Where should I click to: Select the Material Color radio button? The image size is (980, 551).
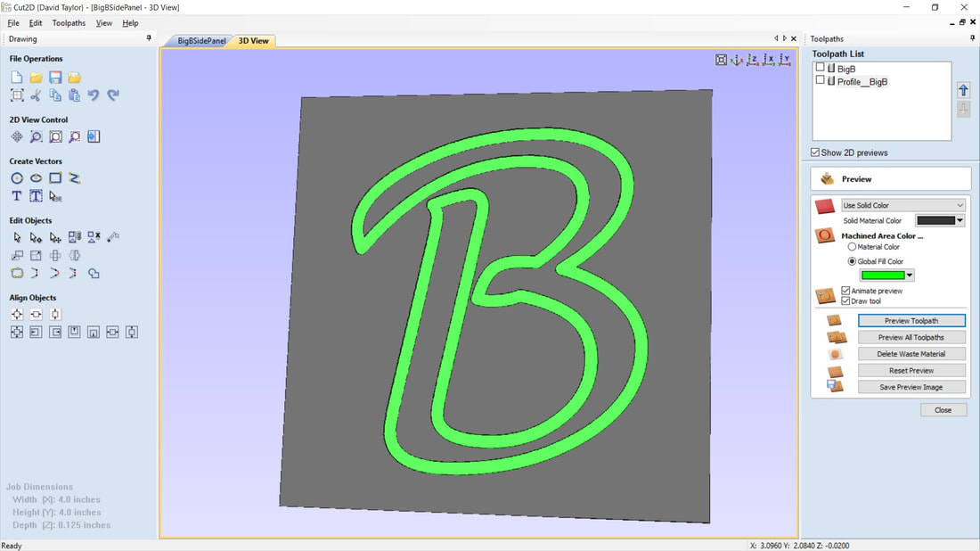852,247
